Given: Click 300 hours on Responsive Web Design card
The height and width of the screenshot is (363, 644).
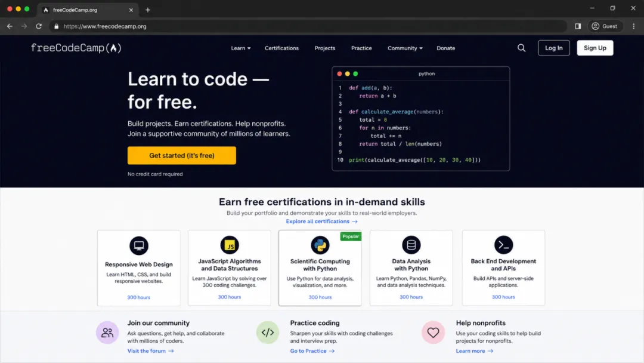Looking at the screenshot, I should coord(139,297).
